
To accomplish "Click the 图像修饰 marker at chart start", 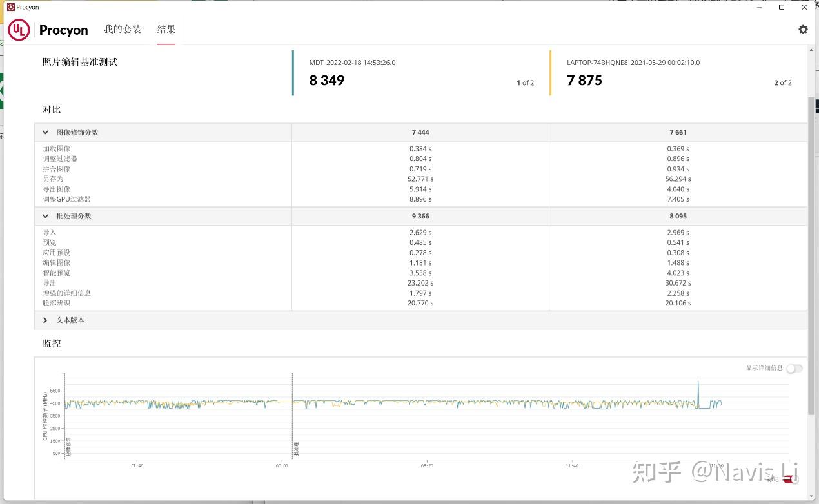I will pos(65,416).
